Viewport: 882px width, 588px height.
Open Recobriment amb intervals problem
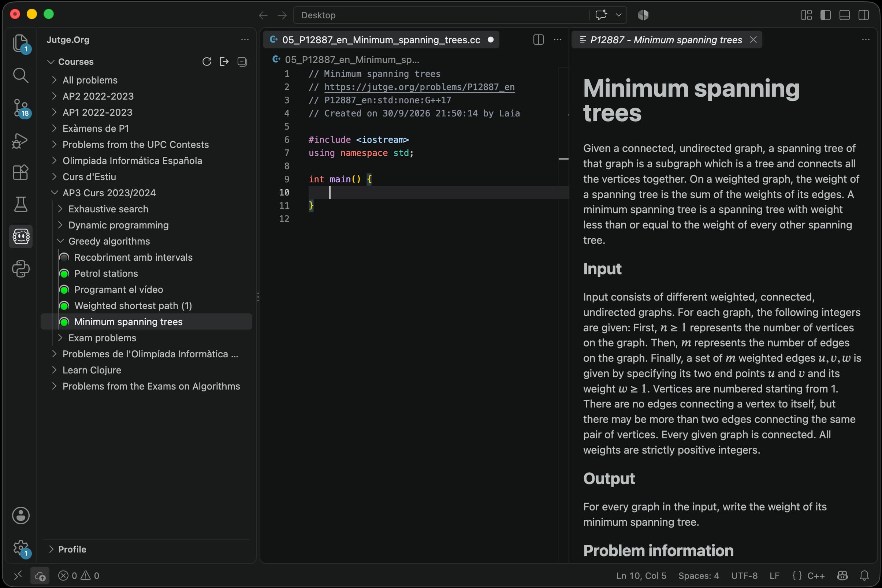click(146, 257)
